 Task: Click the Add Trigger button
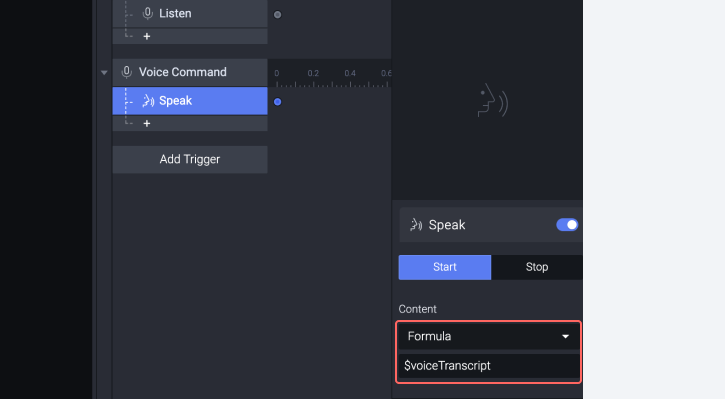(x=190, y=160)
